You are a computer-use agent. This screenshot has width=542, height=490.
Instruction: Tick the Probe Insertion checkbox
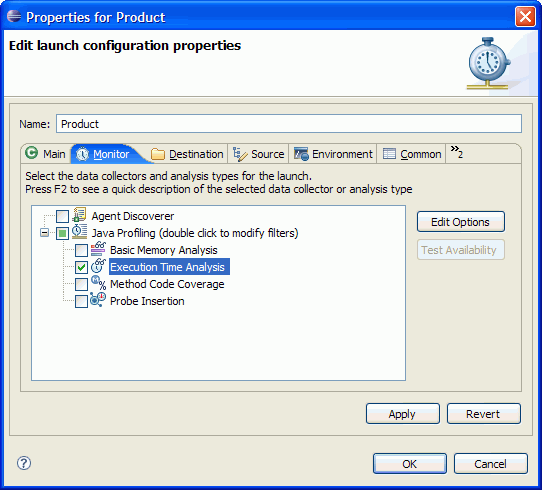[x=81, y=301]
